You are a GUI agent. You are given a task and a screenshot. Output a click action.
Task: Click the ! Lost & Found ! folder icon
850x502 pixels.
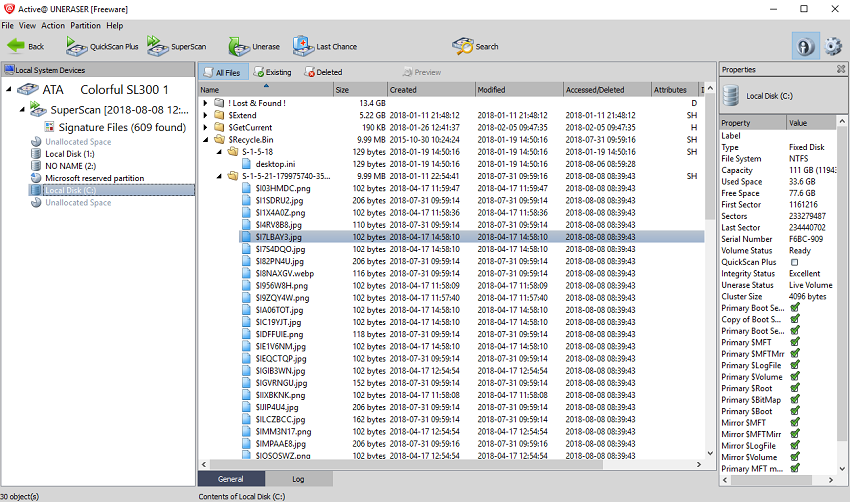pyautogui.click(x=219, y=103)
